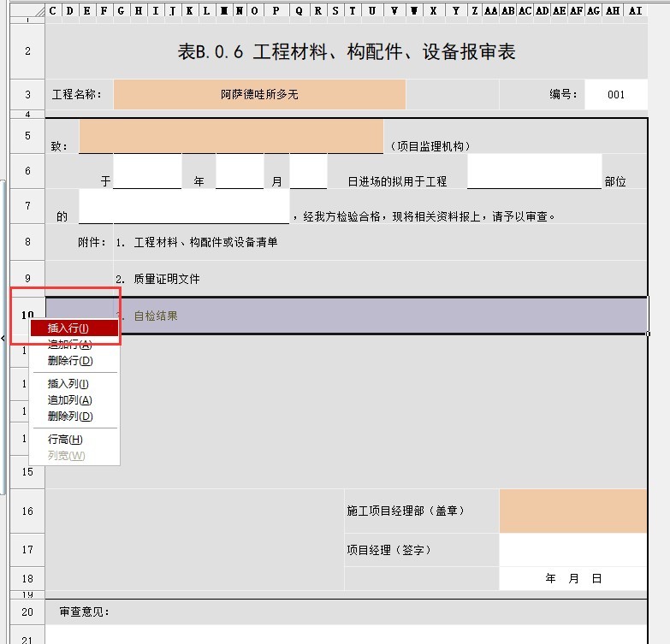670x644 pixels.
Task: Select column header AI
Action: pos(634,11)
